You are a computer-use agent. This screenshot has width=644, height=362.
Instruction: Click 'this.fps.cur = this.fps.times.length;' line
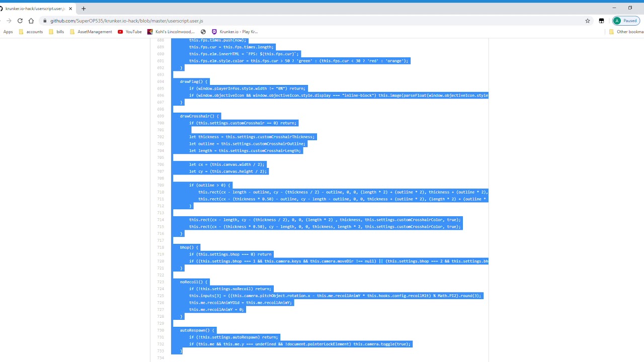tap(231, 47)
